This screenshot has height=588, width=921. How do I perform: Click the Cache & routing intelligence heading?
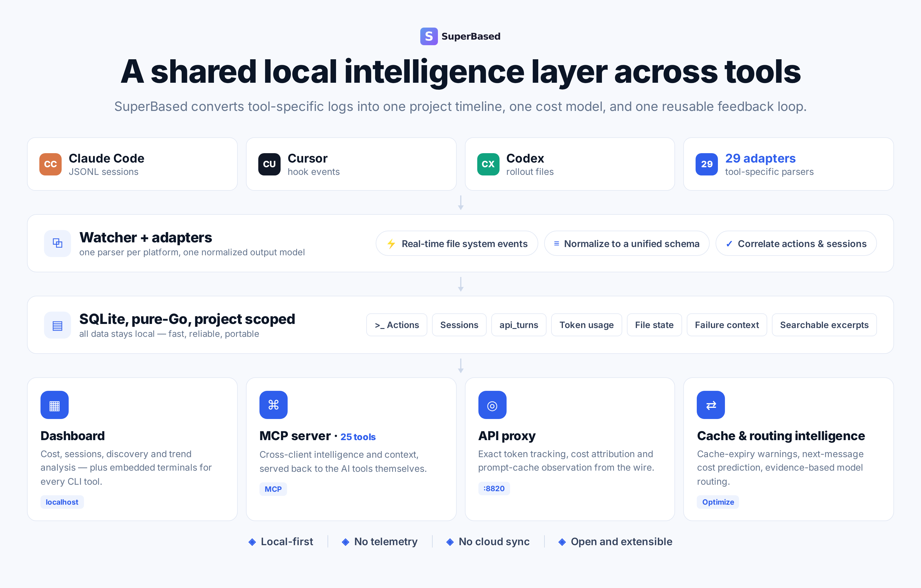781,436
